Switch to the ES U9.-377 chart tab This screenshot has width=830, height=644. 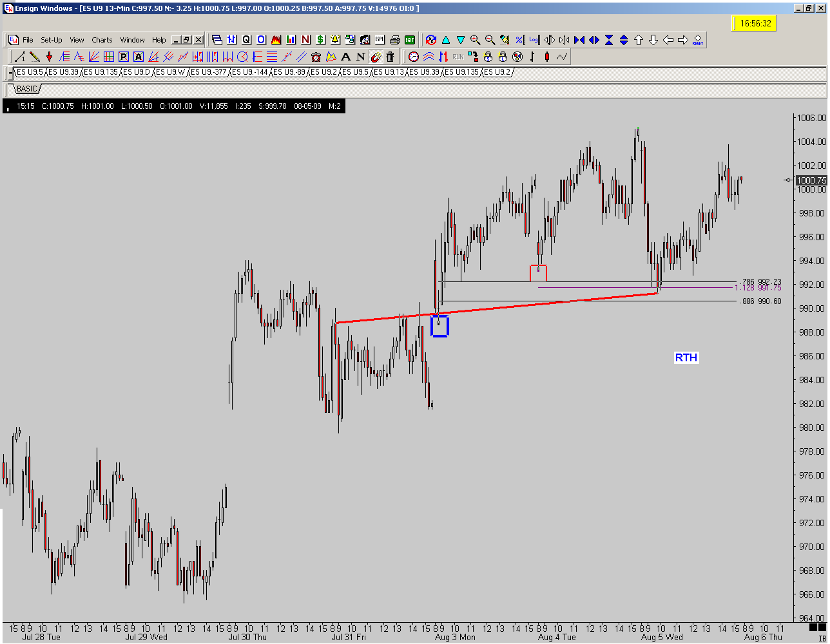tap(210, 72)
